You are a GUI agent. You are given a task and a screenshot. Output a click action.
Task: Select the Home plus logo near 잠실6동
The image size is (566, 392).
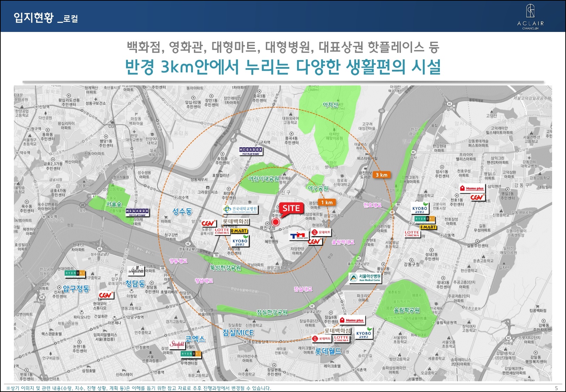pos(352,320)
